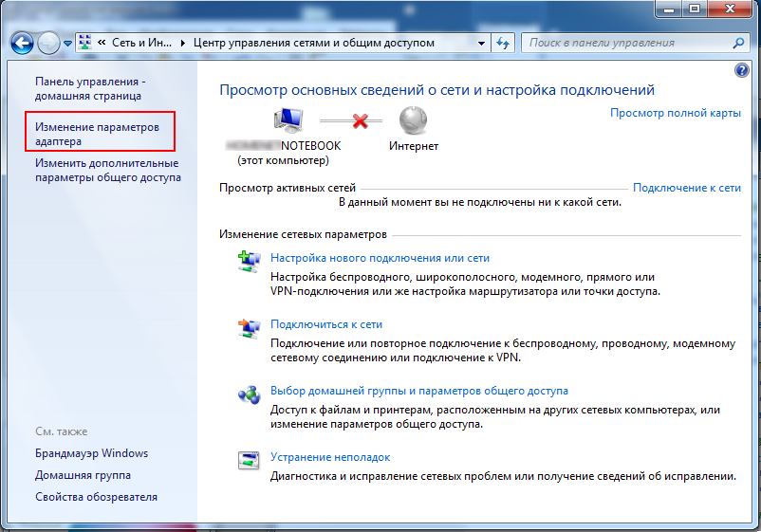Screen dimensions: 761x532
Task: Expand the breadcrumb arrow after Сеть и Ин...
Action: point(184,44)
